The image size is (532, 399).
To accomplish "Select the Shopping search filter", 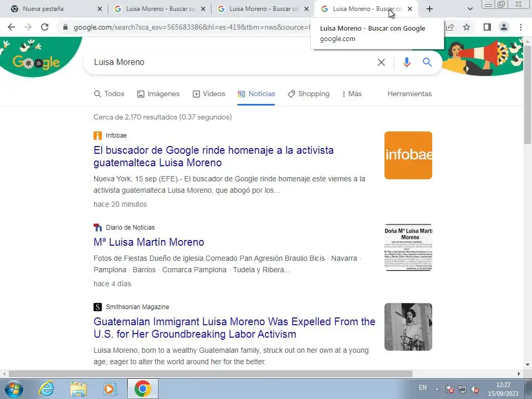I will [309, 94].
